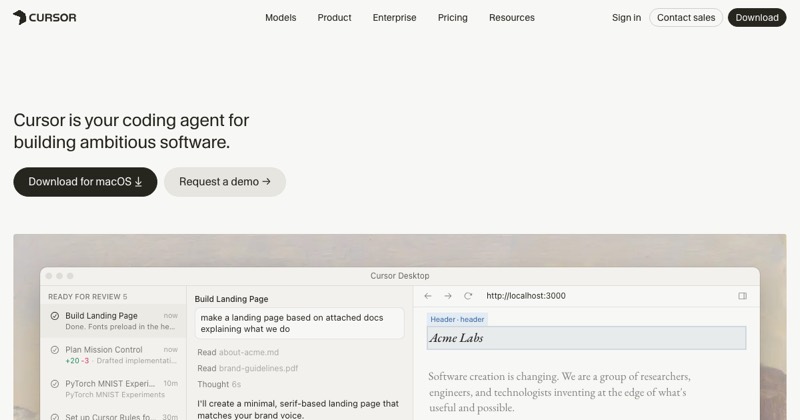800x420 pixels.
Task: Toggle the side panel icon in preview
Action: [742, 296]
